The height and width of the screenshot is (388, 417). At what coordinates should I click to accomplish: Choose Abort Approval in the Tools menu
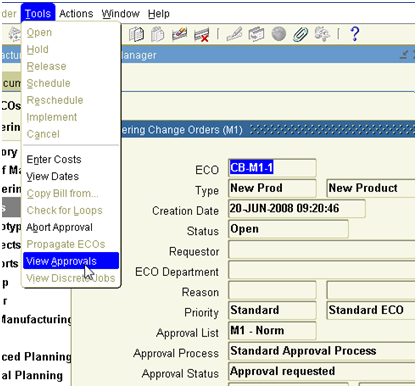[x=71, y=227]
